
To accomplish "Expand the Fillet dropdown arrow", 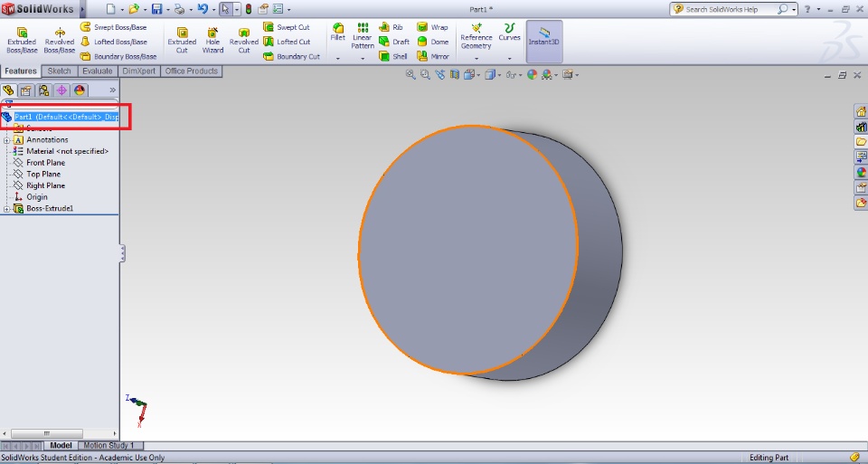I will 337,58.
